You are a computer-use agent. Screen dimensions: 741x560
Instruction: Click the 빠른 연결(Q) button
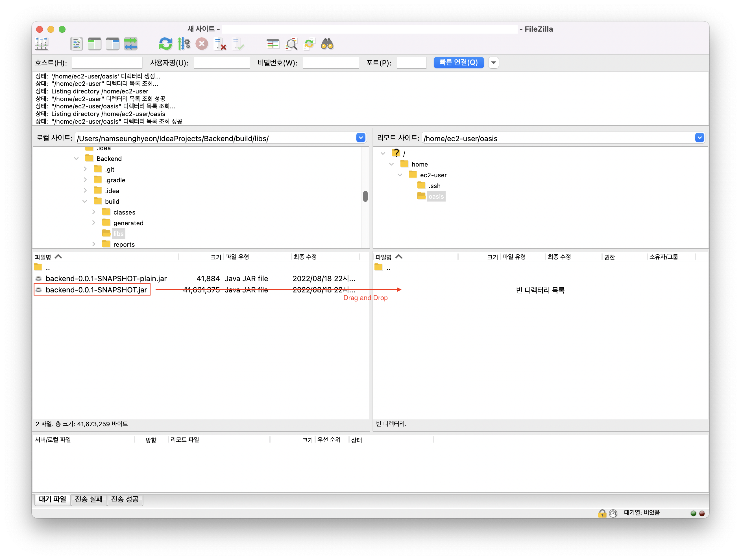point(459,63)
